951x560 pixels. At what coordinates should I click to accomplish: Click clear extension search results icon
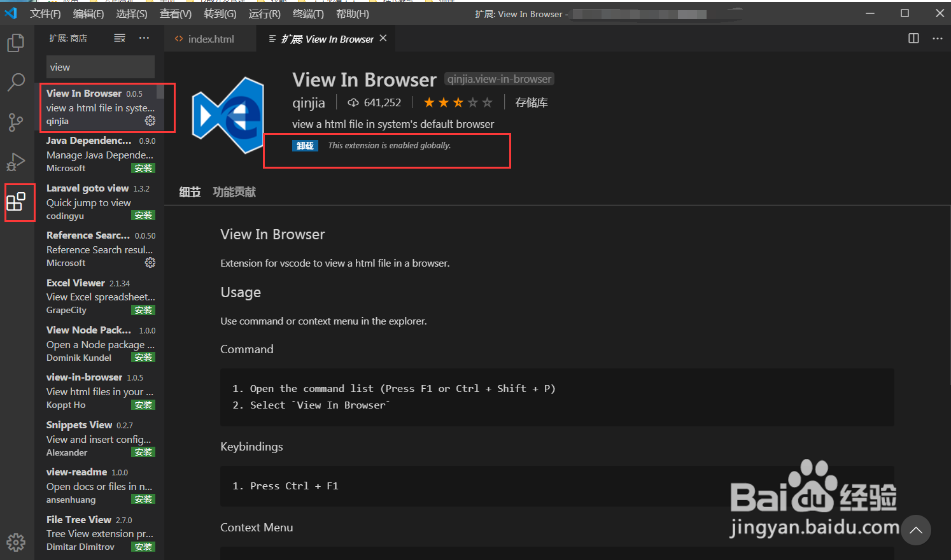120,38
